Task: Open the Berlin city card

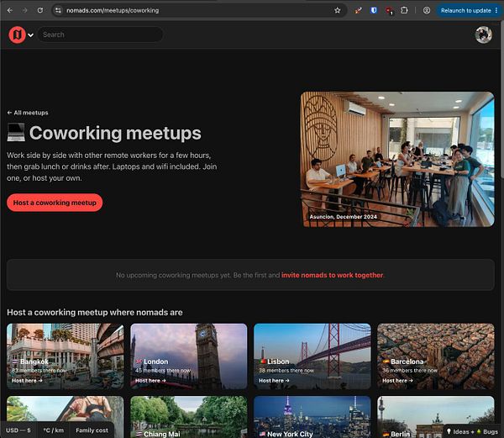Action: tap(435, 417)
